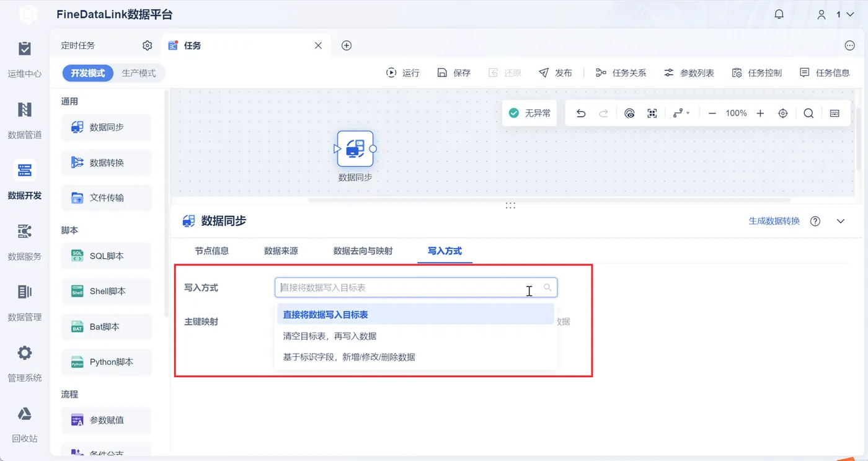The height and width of the screenshot is (461, 868).
Task: Click the 写入方式 search input field
Action: [x=416, y=287]
